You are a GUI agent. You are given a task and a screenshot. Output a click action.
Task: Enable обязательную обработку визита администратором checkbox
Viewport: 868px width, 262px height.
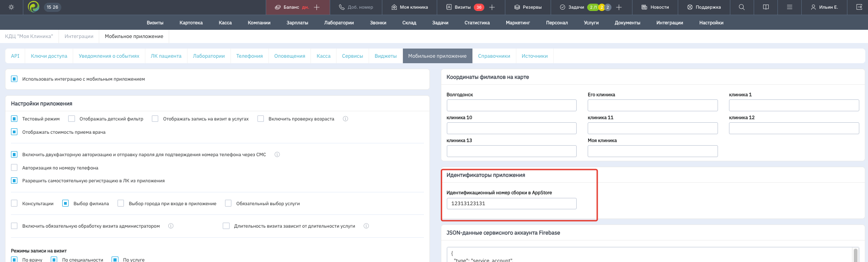click(14, 226)
